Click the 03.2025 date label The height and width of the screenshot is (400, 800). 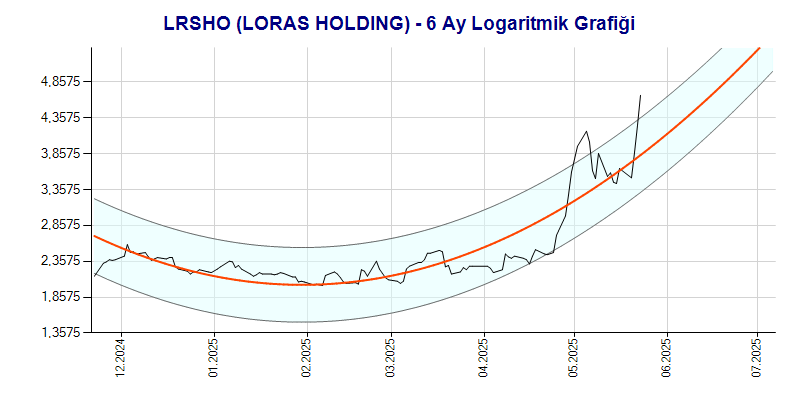(391, 358)
